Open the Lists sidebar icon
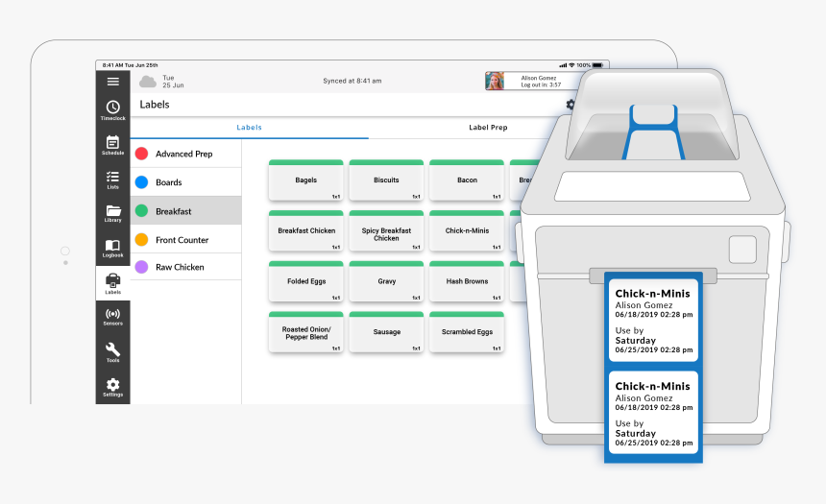 coord(112,180)
